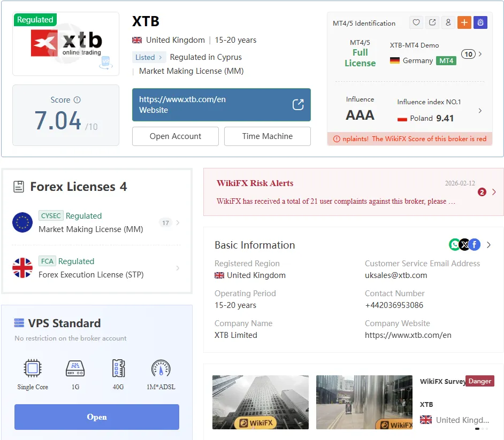Click the 'Regulated in Cyprus' text
The image size is (504, 440).
[x=205, y=57]
